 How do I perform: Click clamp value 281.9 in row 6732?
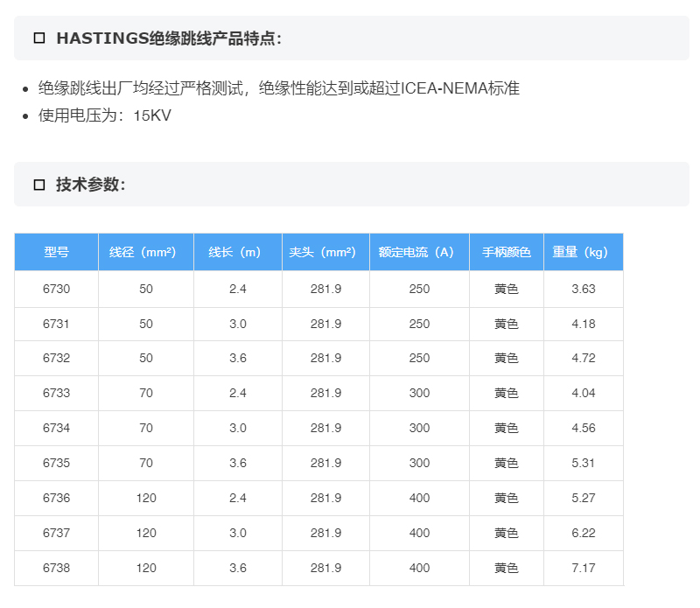pos(325,358)
